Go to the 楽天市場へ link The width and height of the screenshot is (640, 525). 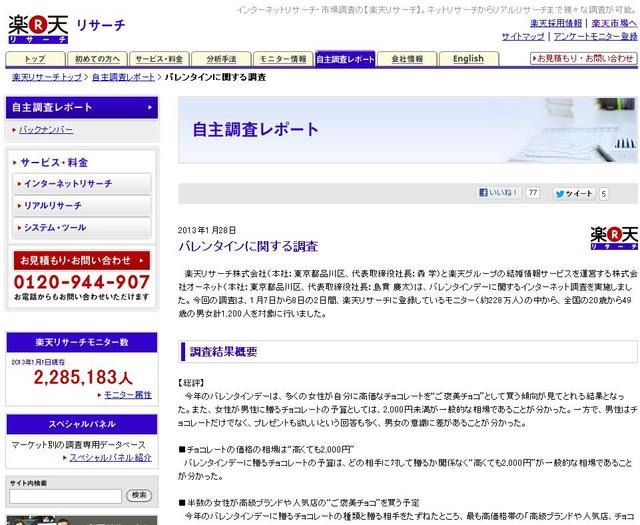[x=614, y=23]
